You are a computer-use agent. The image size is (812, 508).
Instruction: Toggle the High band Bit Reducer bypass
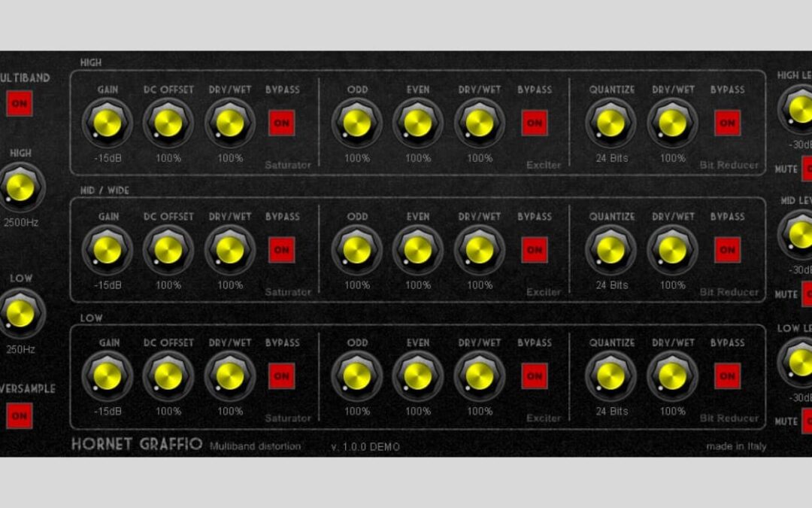727,123
